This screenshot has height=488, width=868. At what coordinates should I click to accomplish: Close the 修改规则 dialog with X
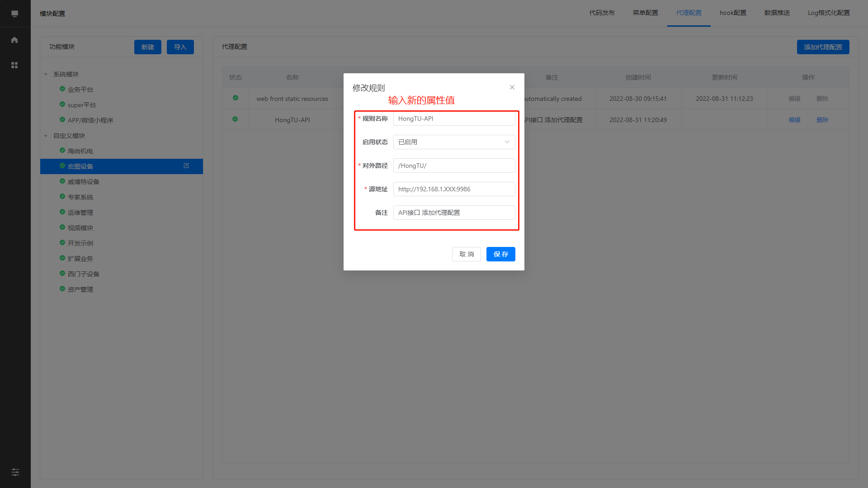pyautogui.click(x=512, y=87)
